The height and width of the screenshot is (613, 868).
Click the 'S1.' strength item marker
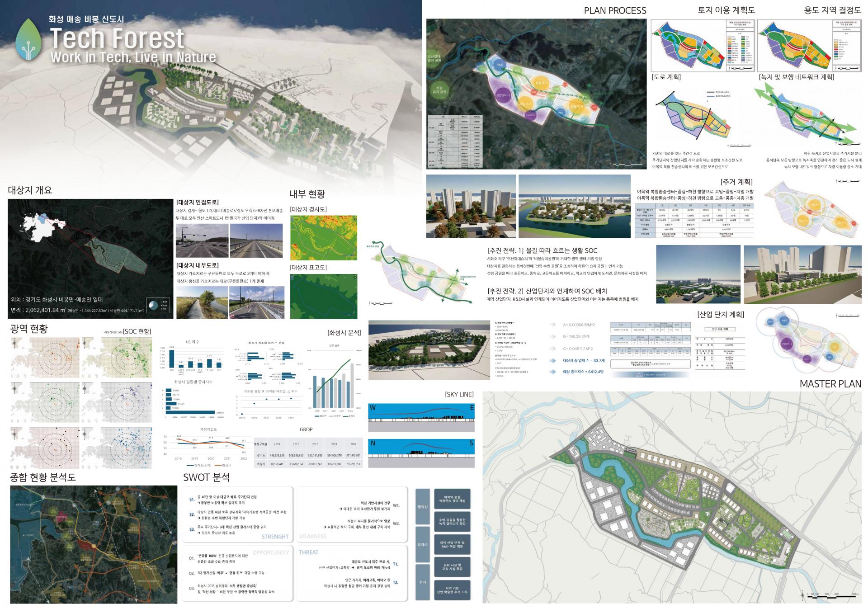[x=192, y=500]
